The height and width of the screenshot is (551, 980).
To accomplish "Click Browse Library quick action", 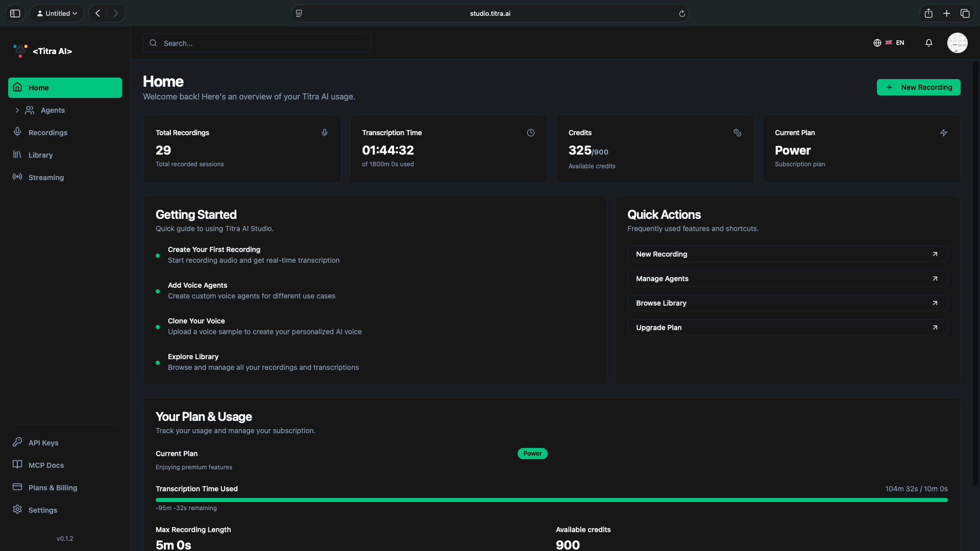I will (x=788, y=303).
